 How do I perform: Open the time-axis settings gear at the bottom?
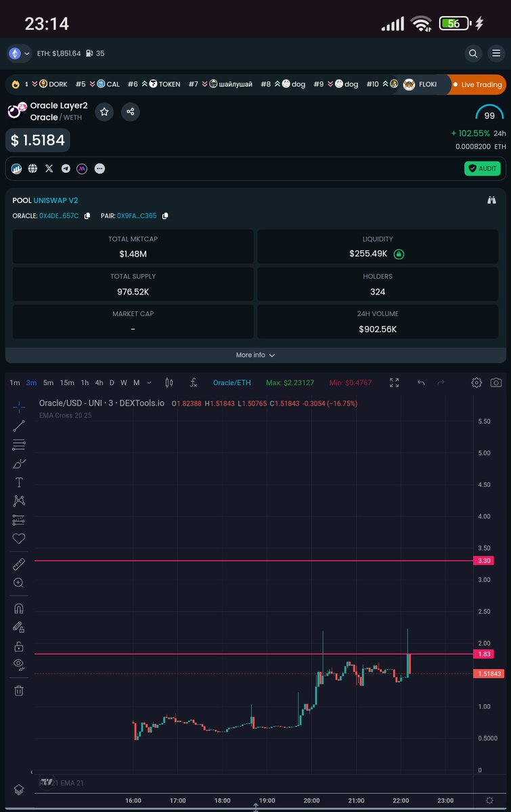pos(489,800)
